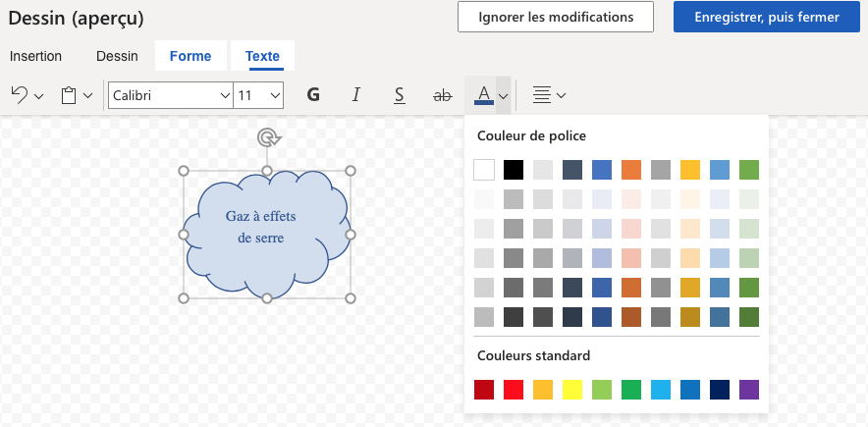868x427 pixels.
Task: Toggle underline S icon
Action: point(399,95)
